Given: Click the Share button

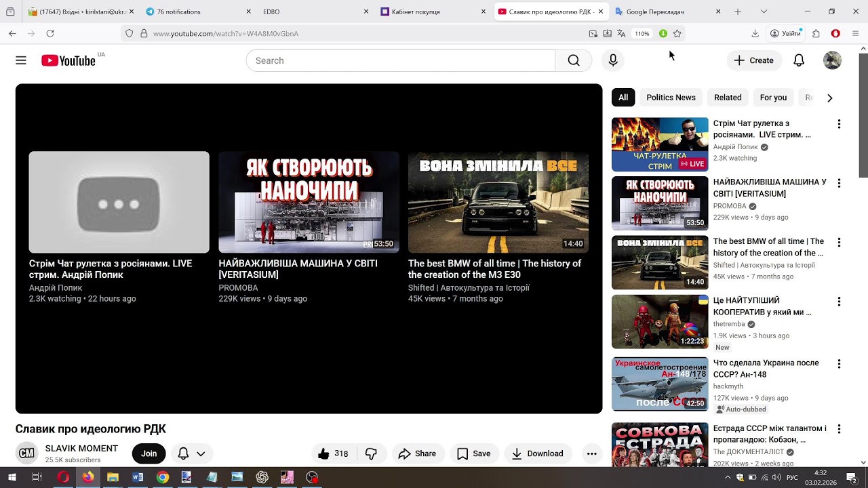Looking at the screenshot, I should point(417,453).
